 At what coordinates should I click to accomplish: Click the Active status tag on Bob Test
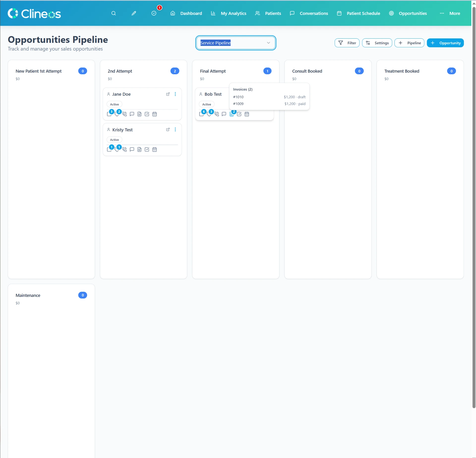pyautogui.click(x=207, y=105)
